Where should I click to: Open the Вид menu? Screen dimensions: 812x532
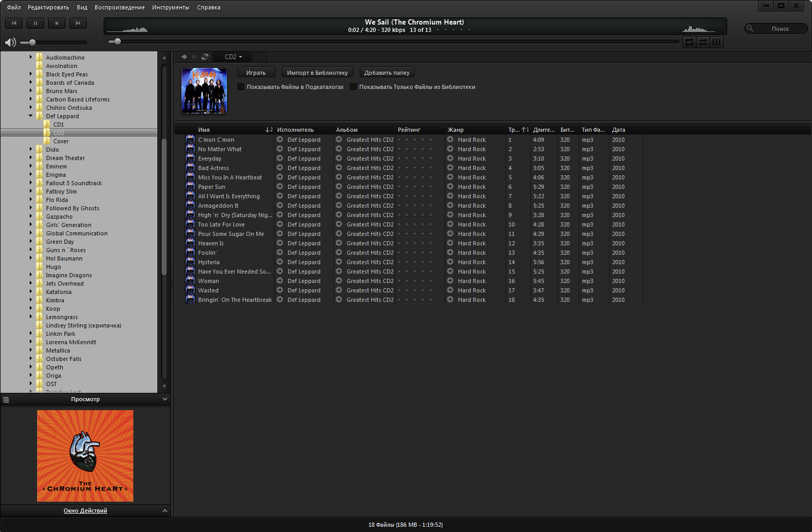tap(82, 7)
